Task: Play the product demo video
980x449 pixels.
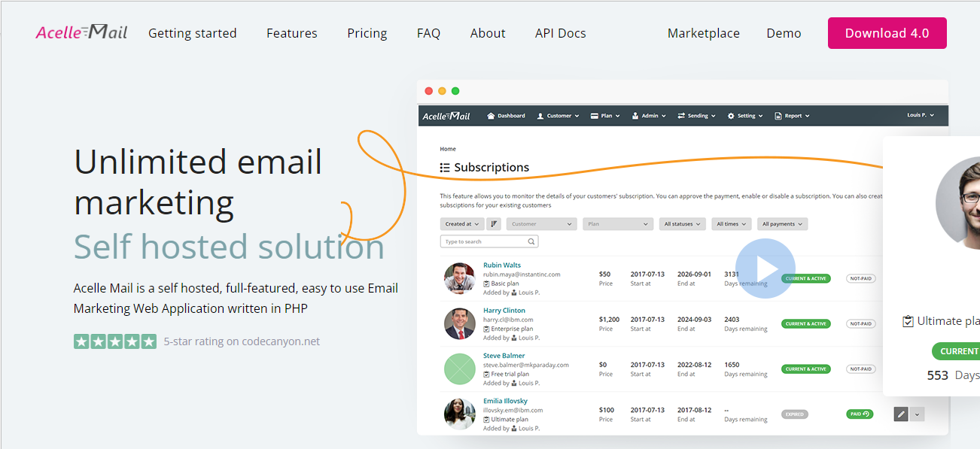Action: tap(765, 268)
